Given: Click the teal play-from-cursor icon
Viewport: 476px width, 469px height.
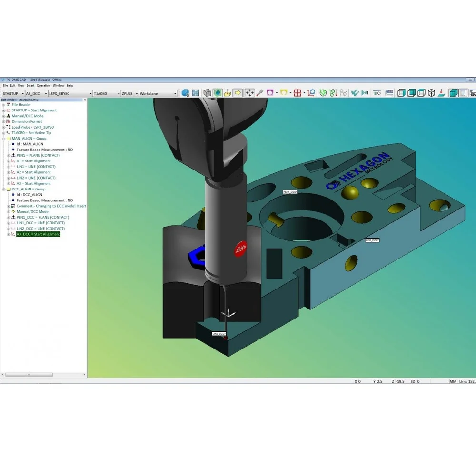Looking at the screenshot, I should pyautogui.click(x=365, y=93).
